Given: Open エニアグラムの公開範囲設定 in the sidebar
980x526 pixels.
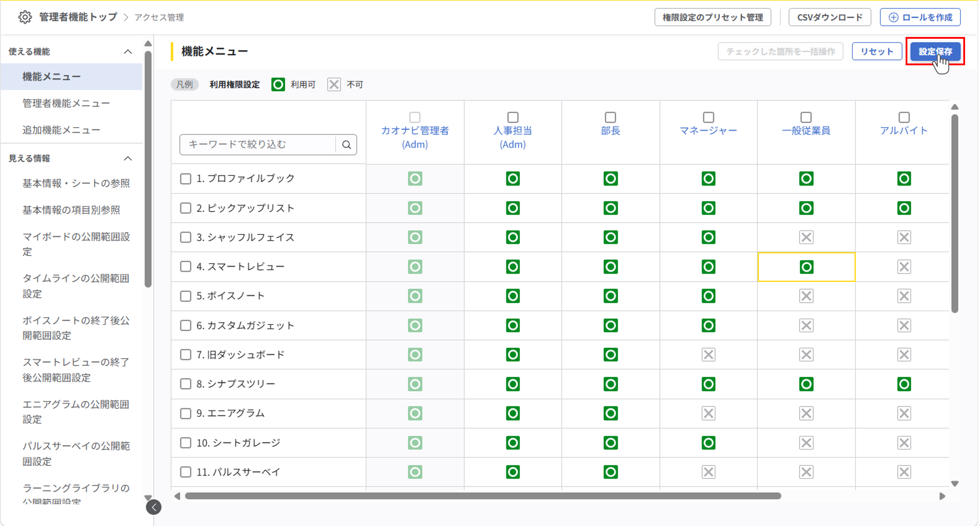Looking at the screenshot, I should click(x=76, y=412).
